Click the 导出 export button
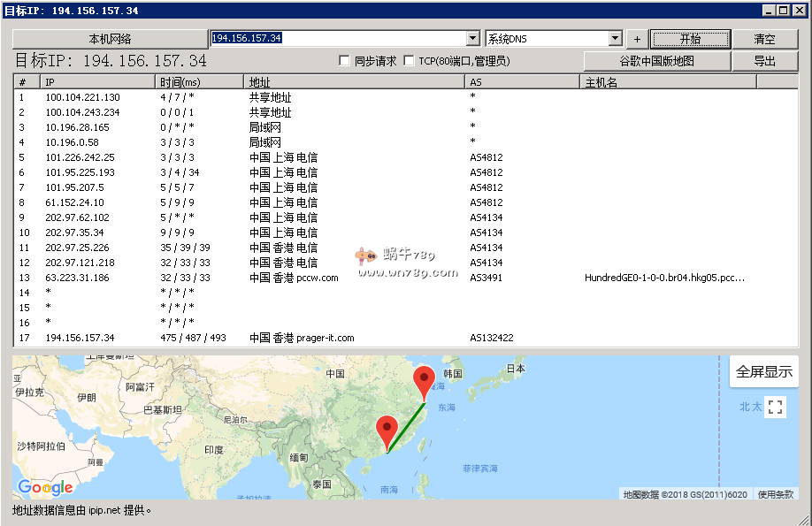Screen dimensions: 812x526 click(x=764, y=61)
